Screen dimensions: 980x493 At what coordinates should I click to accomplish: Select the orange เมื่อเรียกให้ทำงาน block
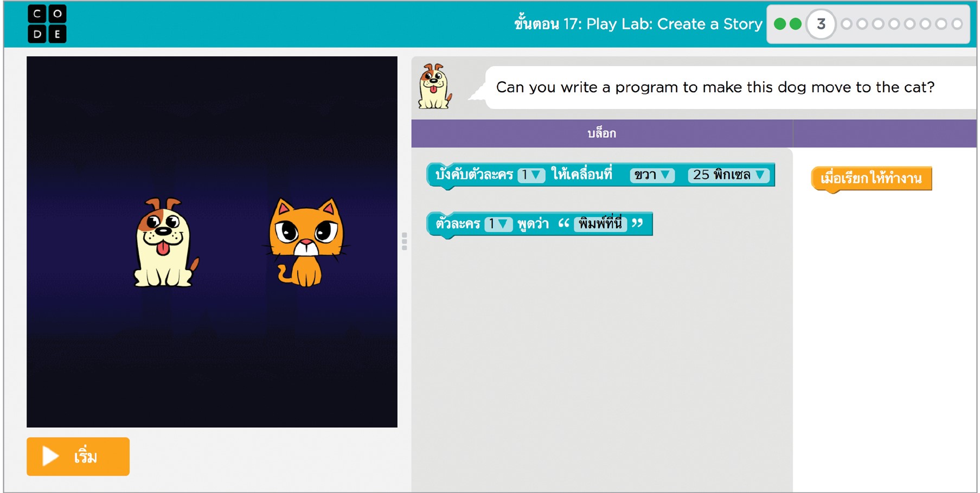point(870,178)
